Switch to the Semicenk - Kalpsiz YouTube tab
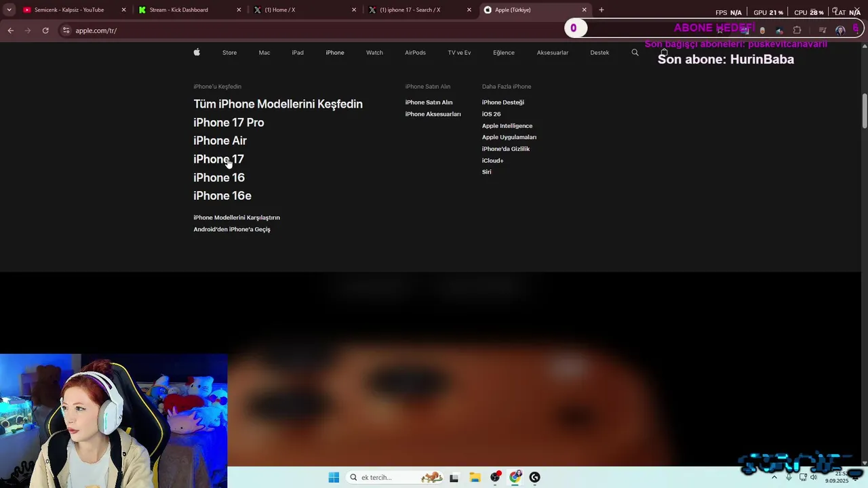 74,10
